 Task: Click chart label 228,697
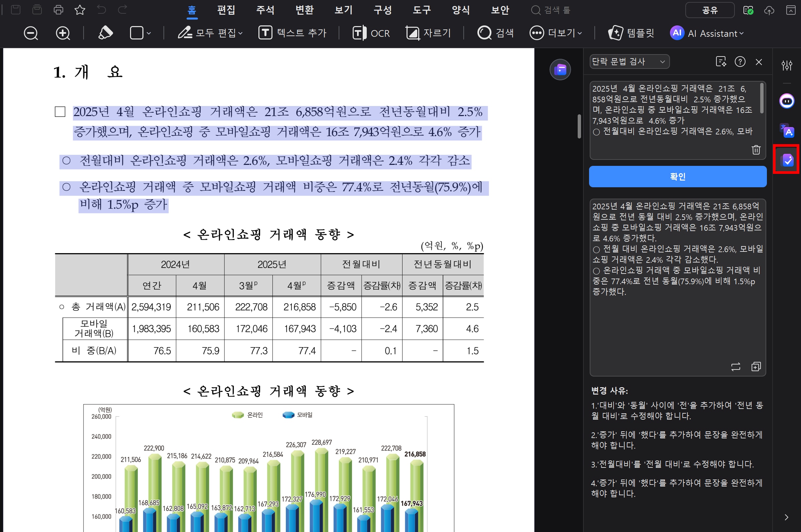[x=322, y=442]
